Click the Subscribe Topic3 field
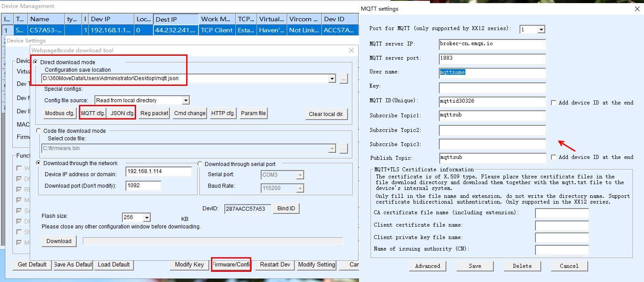Image resolution: width=644 pixels, height=282 pixels. click(x=492, y=144)
